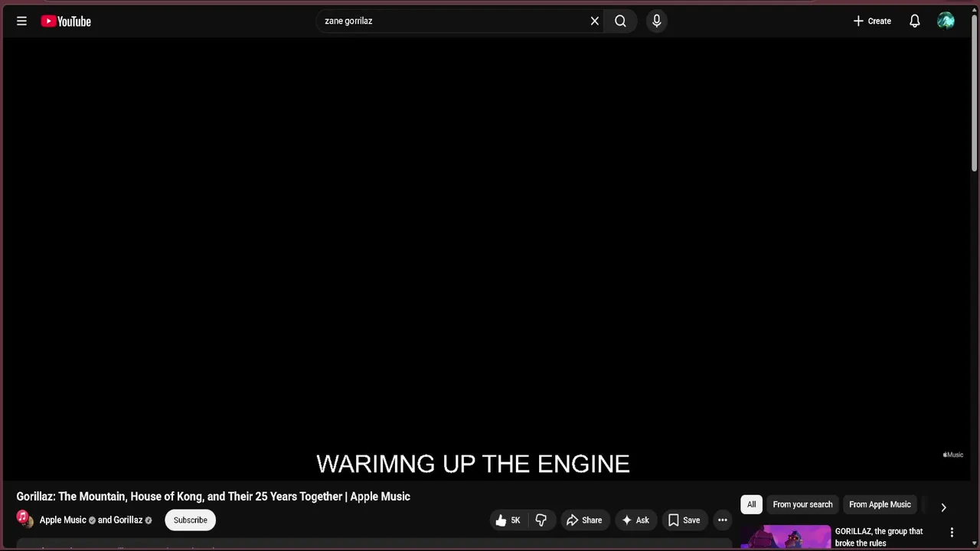The width and height of the screenshot is (980, 551).
Task: Run search with magnifier button
Action: click(620, 21)
